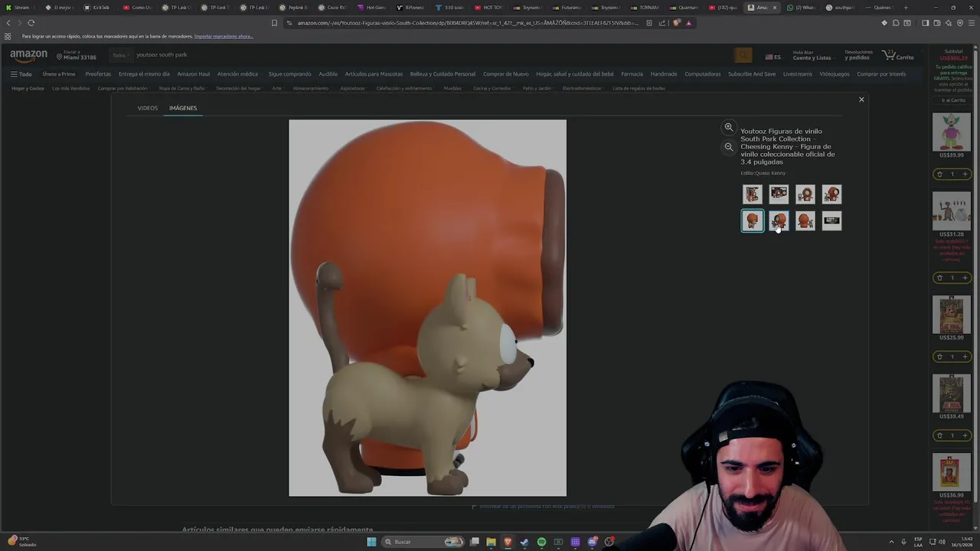Open the second thumbnail in top row

click(779, 194)
